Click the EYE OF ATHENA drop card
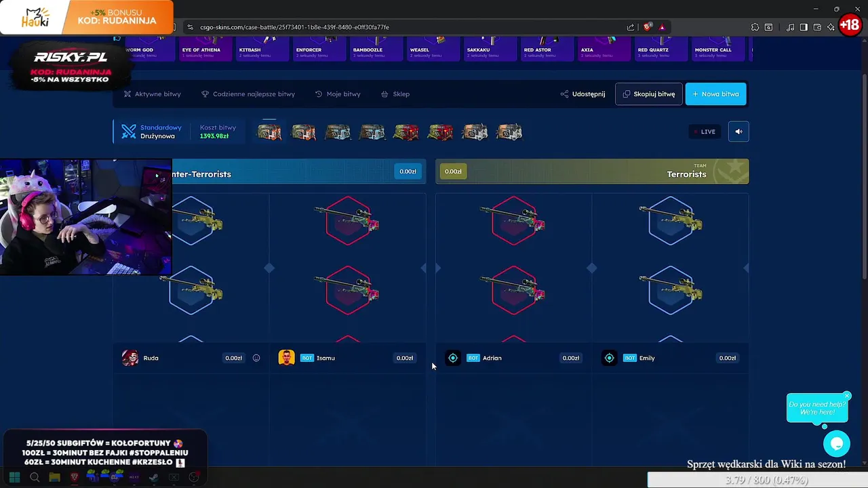 [x=206, y=49]
